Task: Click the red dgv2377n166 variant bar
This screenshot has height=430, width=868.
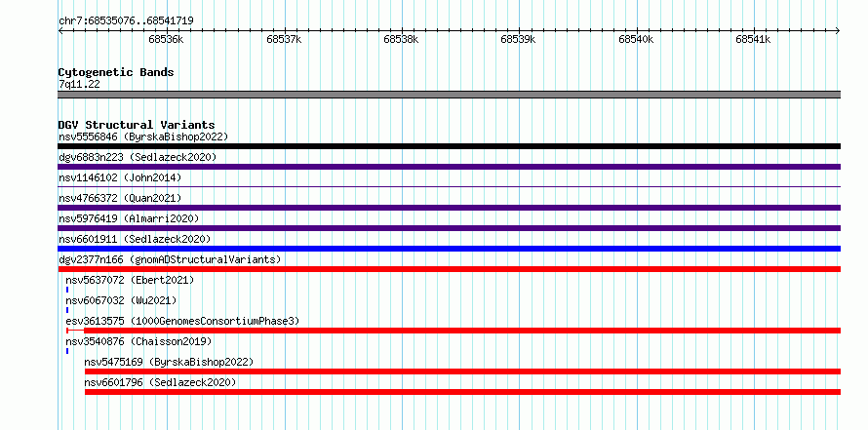Action: coord(449,269)
